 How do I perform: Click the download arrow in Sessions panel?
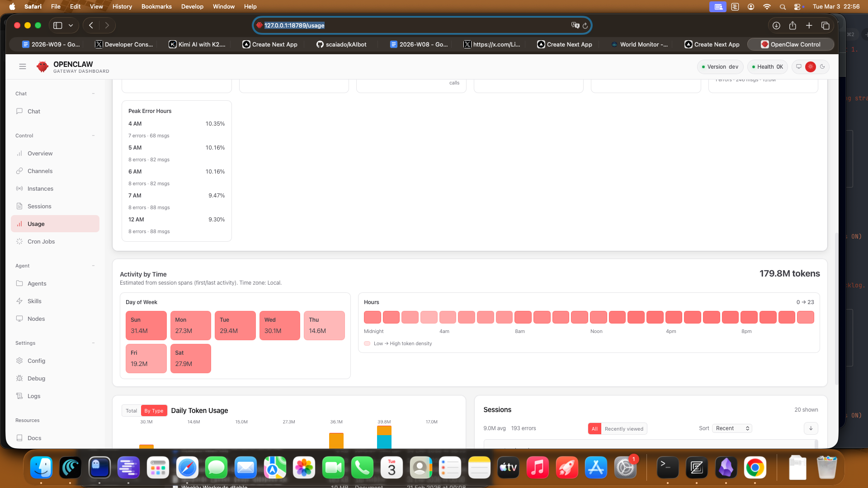811,428
